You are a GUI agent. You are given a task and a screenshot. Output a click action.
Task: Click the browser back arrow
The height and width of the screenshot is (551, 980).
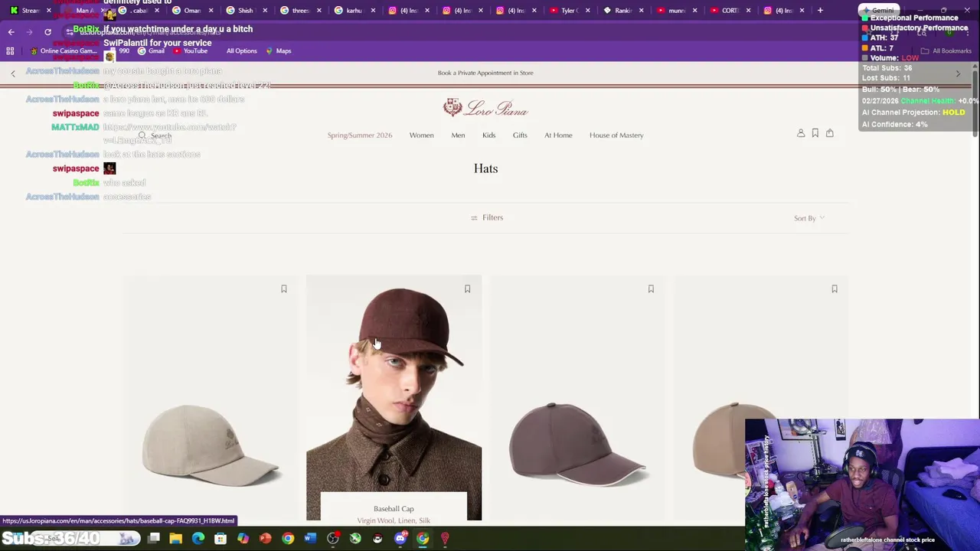click(11, 31)
